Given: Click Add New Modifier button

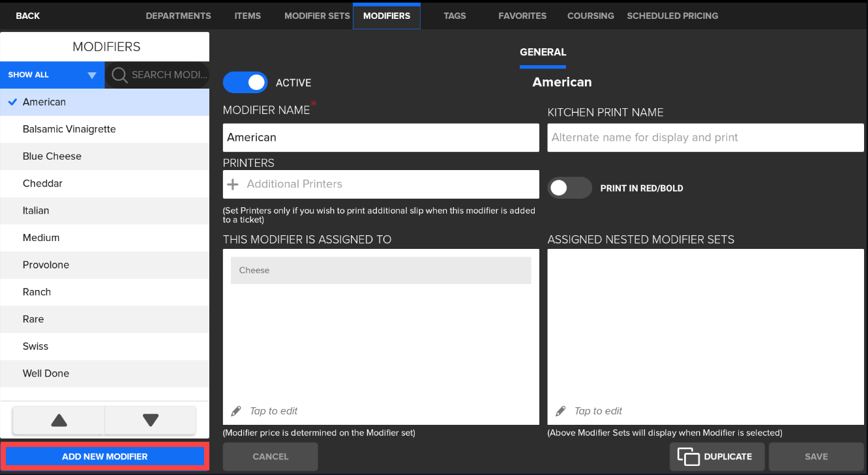Looking at the screenshot, I should tap(105, 457).
